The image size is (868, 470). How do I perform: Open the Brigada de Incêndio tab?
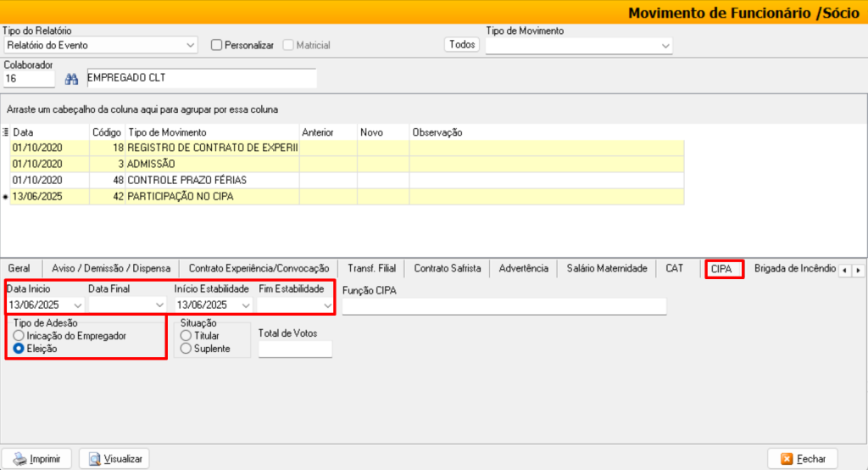tap(795, 268)
